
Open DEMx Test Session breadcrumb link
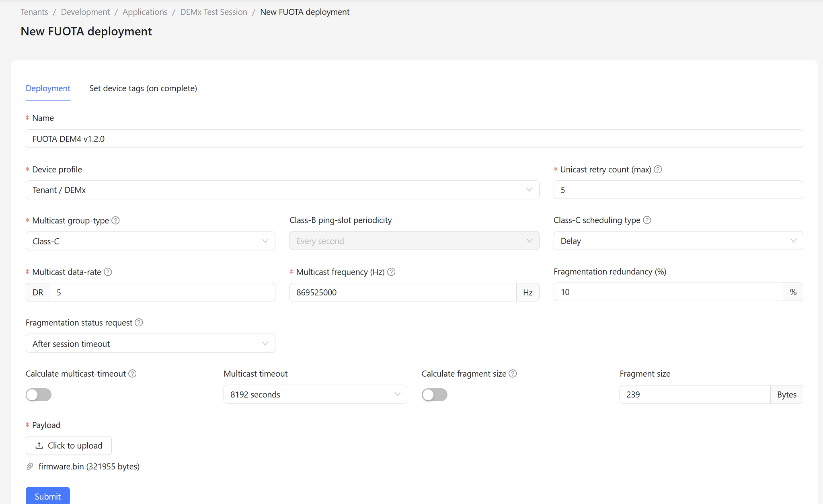[x=213, y=12]
